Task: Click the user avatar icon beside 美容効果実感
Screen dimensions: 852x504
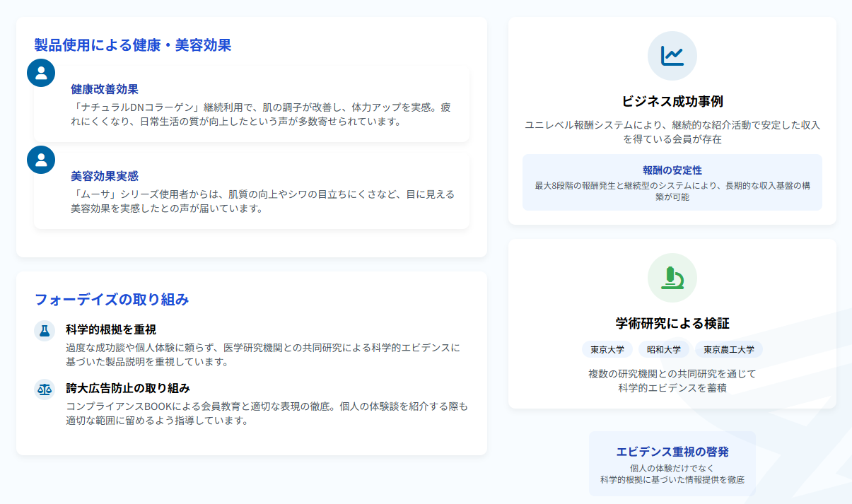Action: pos(41,160)
